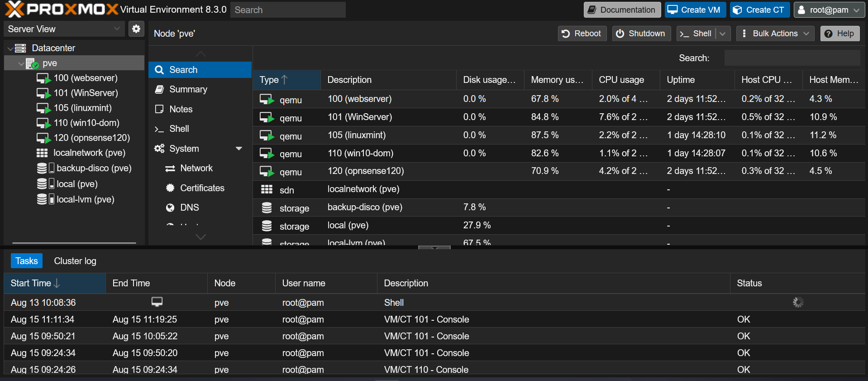Click the sdn grid icon in localnetwork row
This screenshot has width=868, height=381.
tap(267, 189)
